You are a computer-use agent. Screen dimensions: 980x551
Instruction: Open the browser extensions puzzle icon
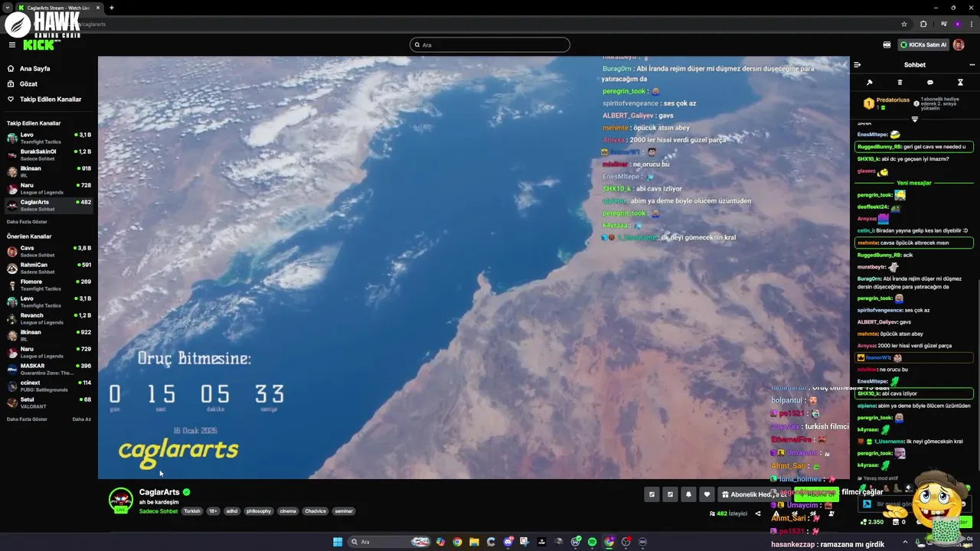coord(923,24)
